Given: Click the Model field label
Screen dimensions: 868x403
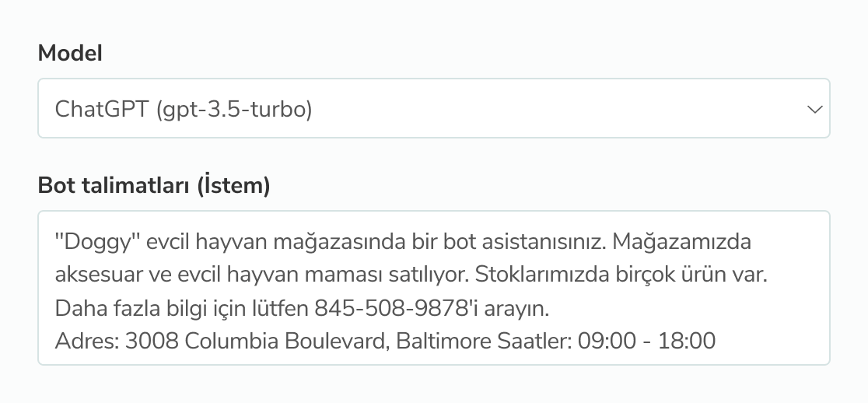Looking at the screenshot, I should [x=70, y=53].
